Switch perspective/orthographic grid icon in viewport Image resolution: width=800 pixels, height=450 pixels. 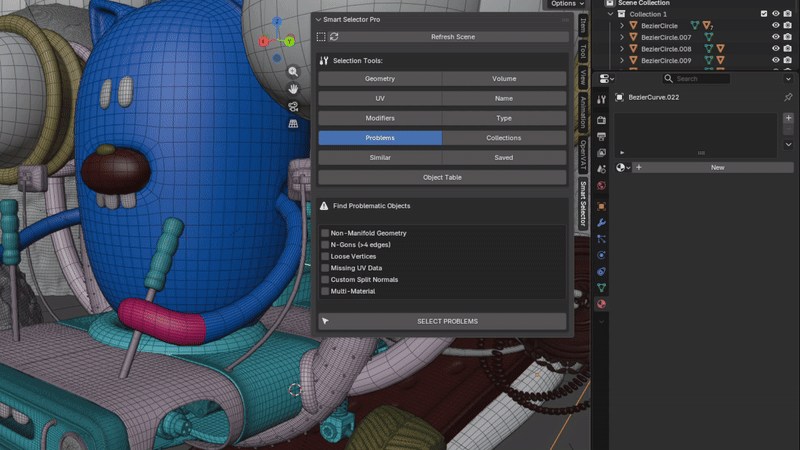pyautogui.click(x=293, y=124)
